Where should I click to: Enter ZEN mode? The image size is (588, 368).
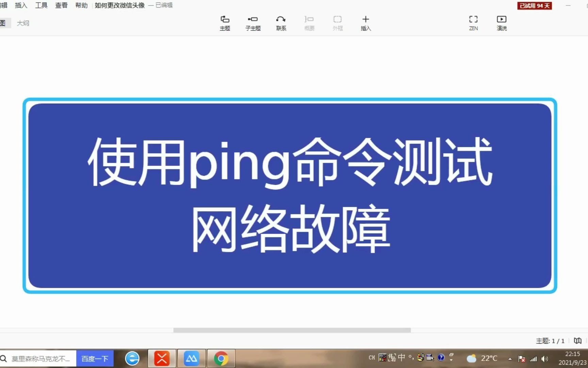click(x=473, y=23)
